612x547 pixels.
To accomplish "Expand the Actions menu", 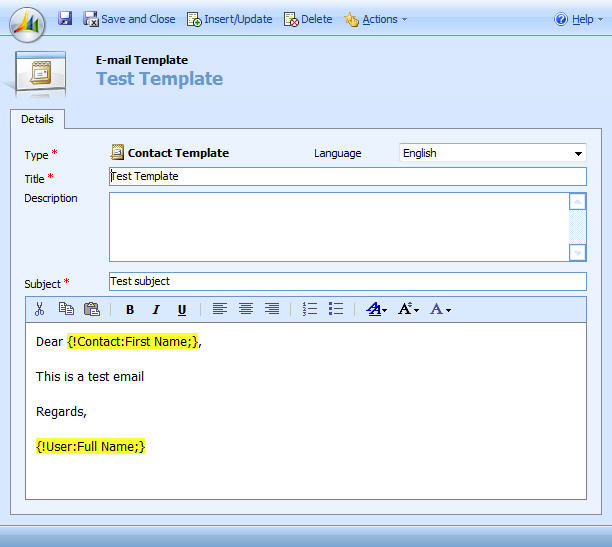I will click(376, 19).
